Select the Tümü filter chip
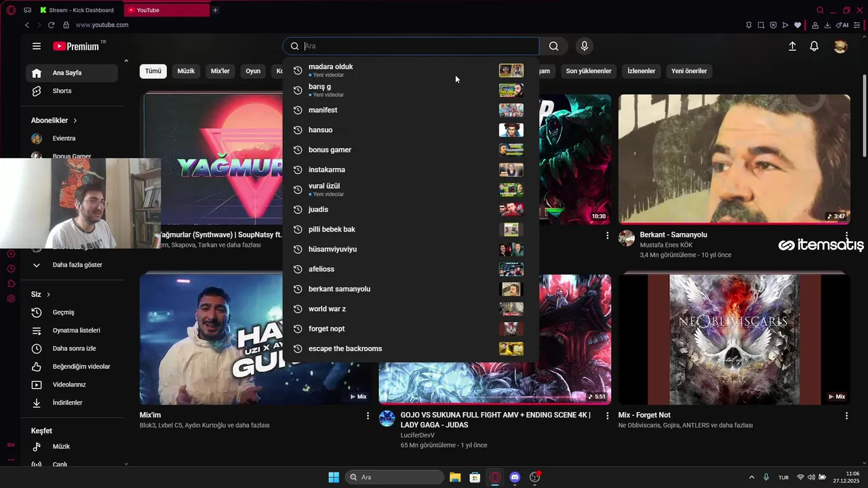The height and width of the screenshot is (488, 868). (x=153, y=71)
